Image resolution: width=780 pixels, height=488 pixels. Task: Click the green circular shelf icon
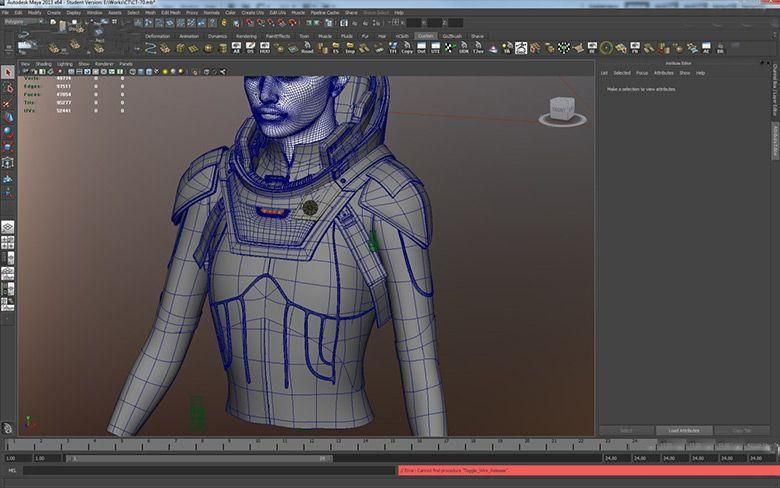(x=606, y=48)
